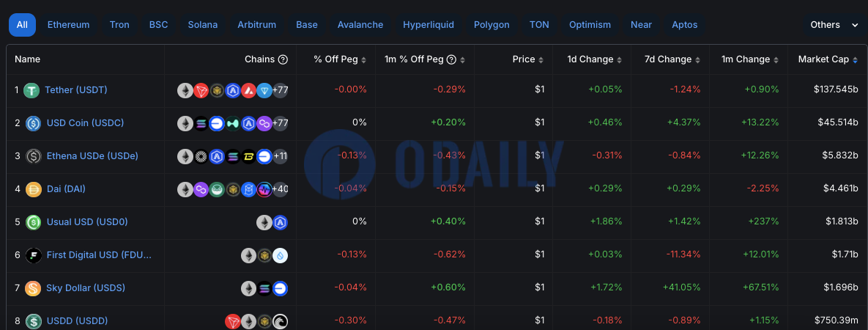The height and width of the screenshot is (330, 868).
Task: Click the Tether coin logo icon
Action: 31,90
